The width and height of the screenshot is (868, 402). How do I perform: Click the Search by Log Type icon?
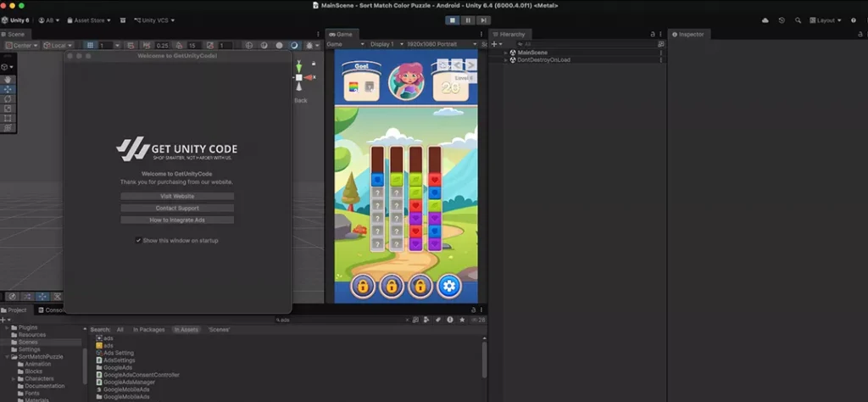pyautogui.click(x=449, y=320)
